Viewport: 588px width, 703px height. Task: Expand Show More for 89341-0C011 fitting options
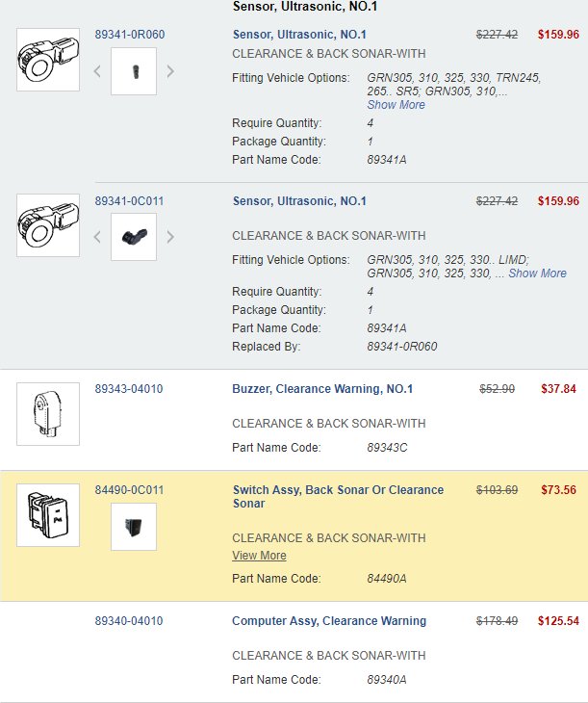point(537,273)
